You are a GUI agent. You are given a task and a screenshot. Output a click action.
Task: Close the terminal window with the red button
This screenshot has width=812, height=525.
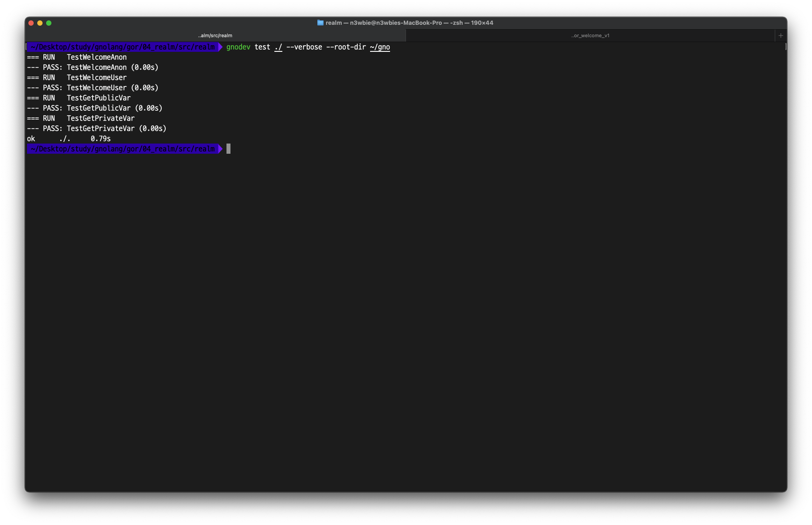31,23
